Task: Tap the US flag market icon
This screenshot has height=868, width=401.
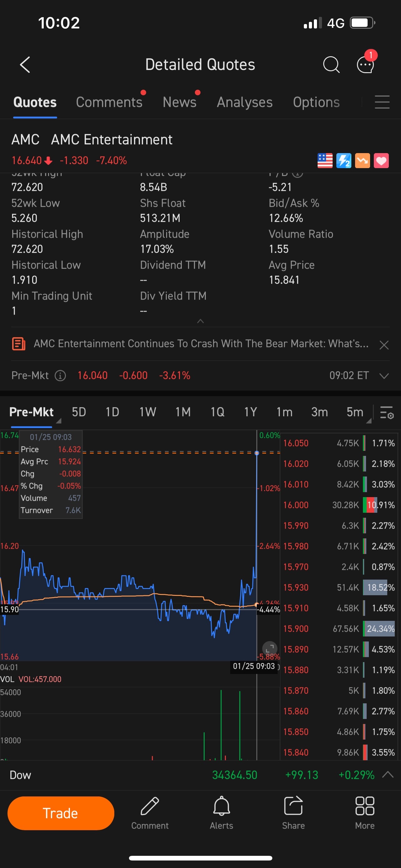Action: 325,160
